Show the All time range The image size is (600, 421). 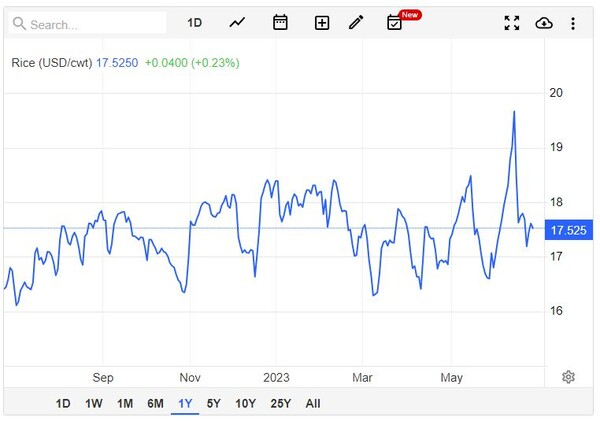(x=313, y=404)
